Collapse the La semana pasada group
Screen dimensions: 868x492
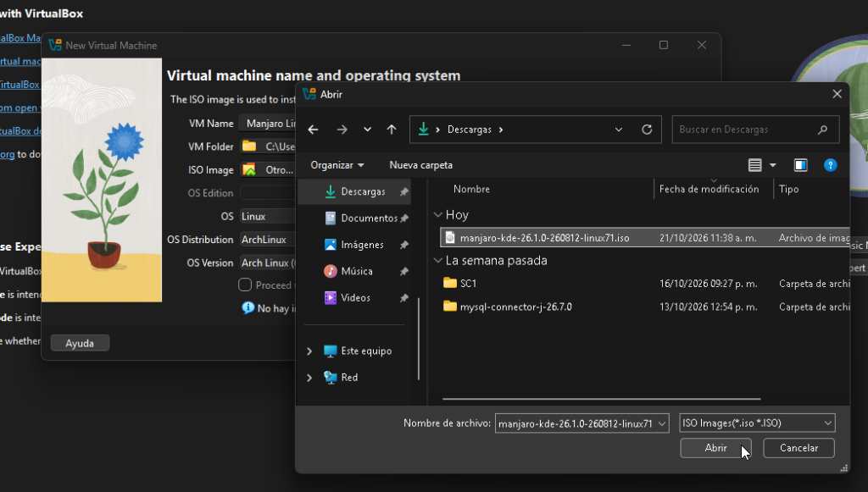click(438, 260)
